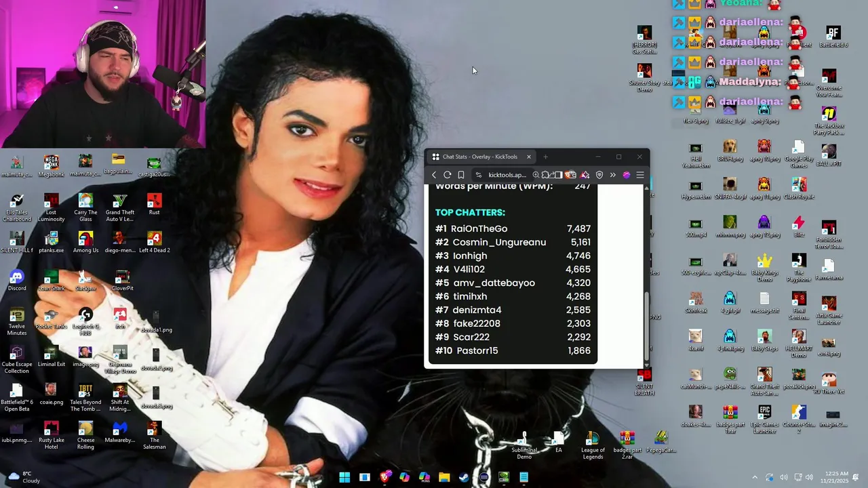
Task: Select the badges part 2.rar archive
Action: coord(627,446)
